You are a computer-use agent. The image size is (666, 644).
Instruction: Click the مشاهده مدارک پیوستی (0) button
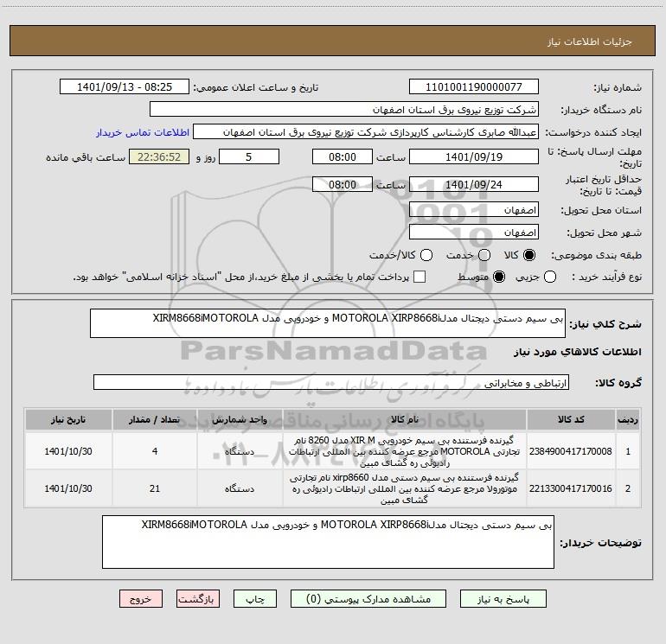368,599
